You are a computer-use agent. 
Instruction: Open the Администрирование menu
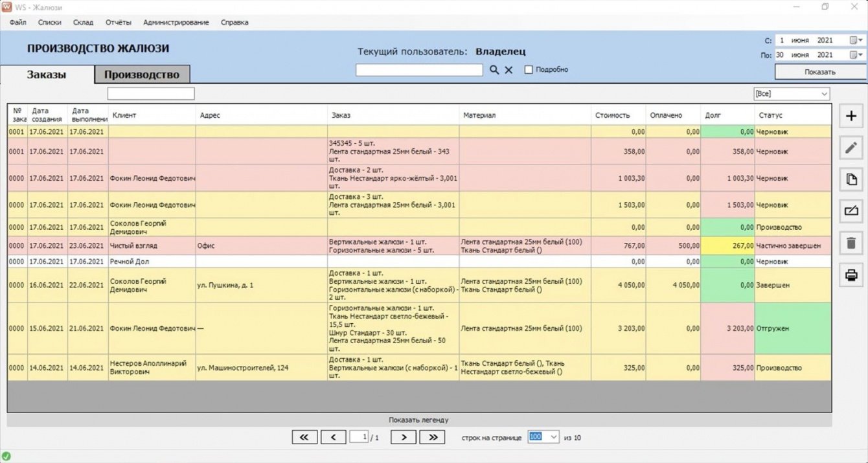176,22
